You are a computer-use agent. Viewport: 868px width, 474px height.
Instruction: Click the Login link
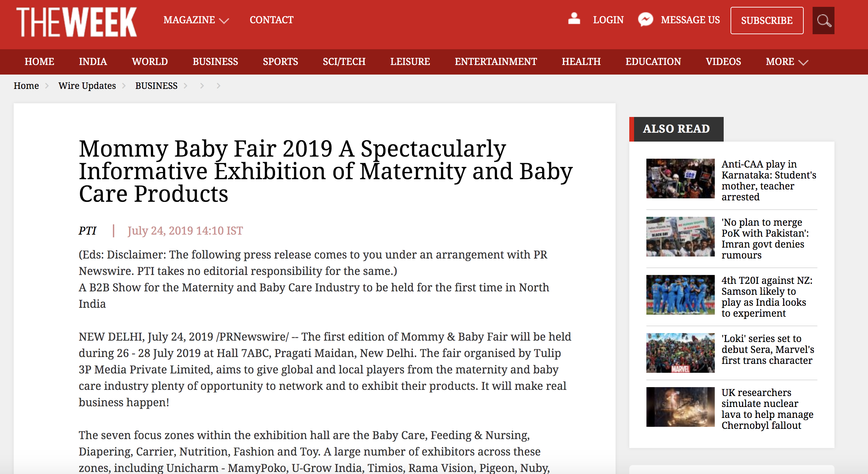coord(608,20)
